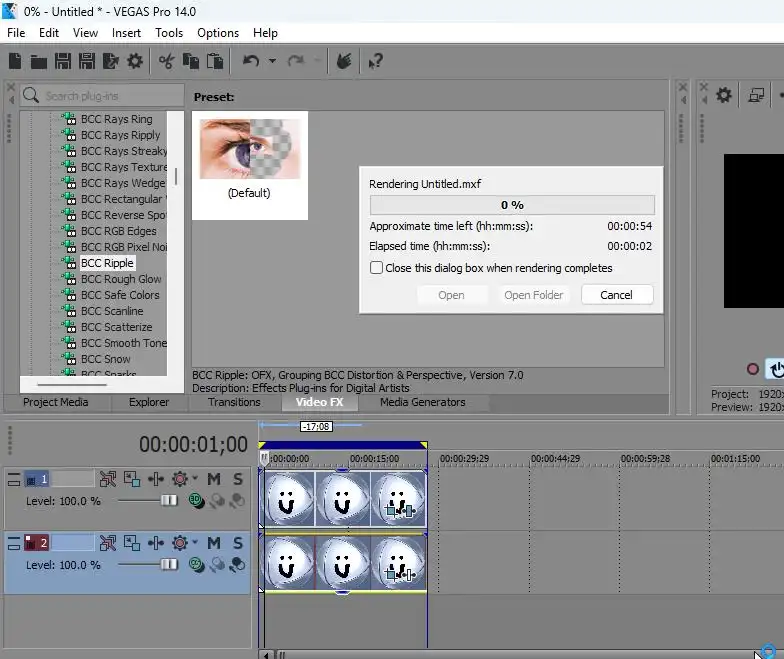Open automation settings dropdown arrow on track 2
784x659 pixels.
click(x=195, y=542)
